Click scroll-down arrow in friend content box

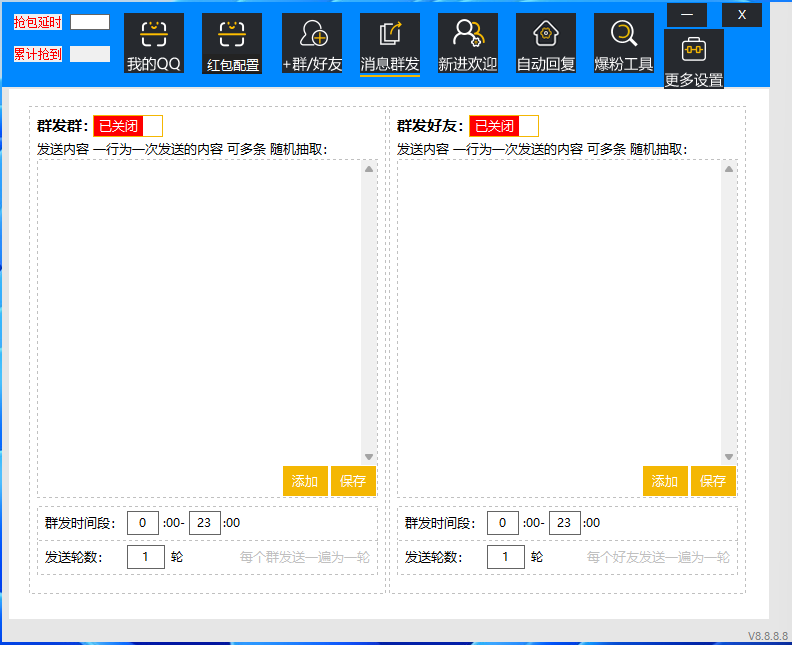(729, 457)
